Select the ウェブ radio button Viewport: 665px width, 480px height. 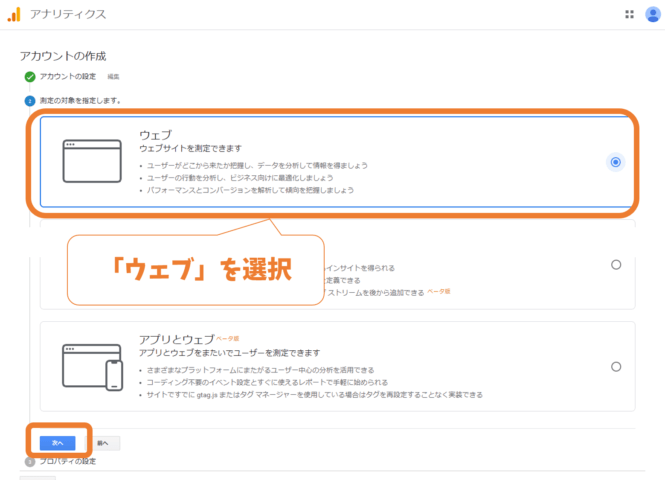[x=615, y=162]
